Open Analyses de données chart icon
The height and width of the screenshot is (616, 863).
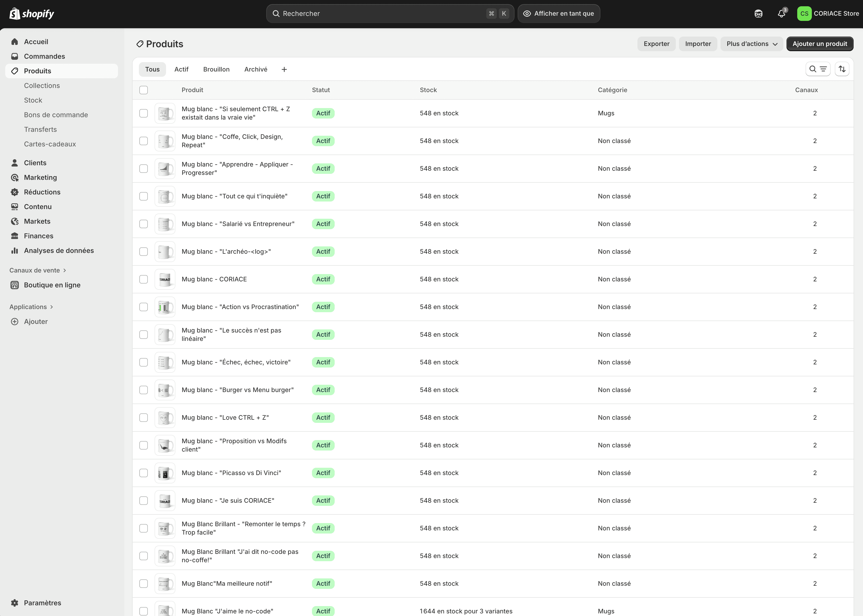15,250
